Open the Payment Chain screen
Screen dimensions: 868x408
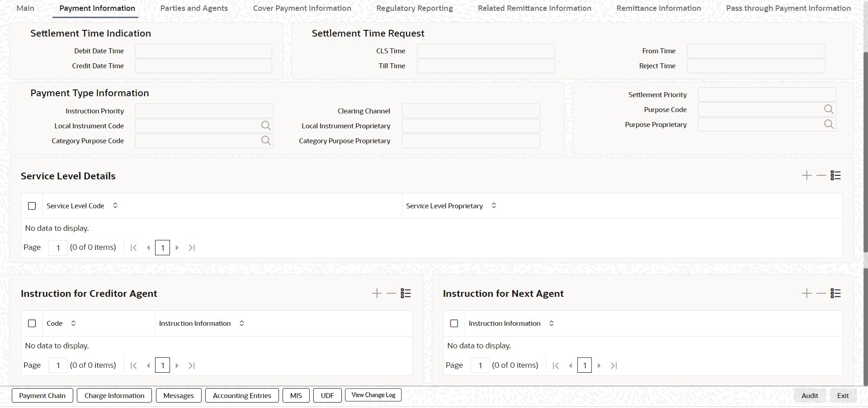pos(42,395)
